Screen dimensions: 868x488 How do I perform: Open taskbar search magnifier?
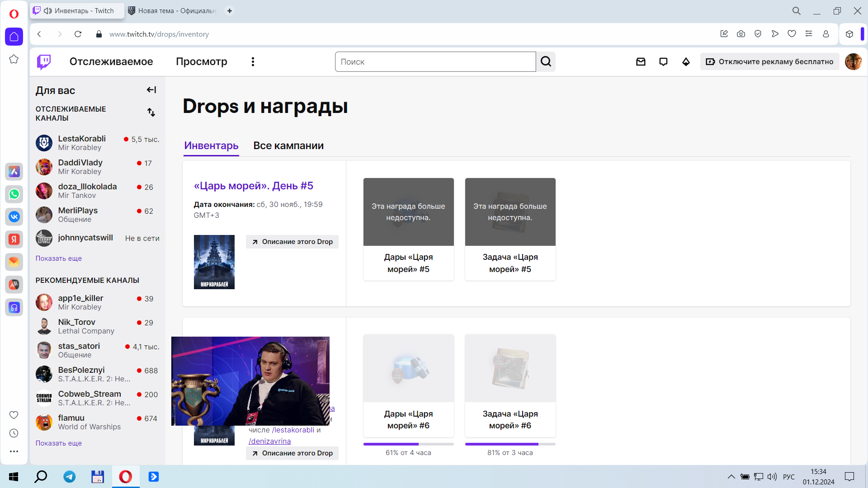[41, 477]
